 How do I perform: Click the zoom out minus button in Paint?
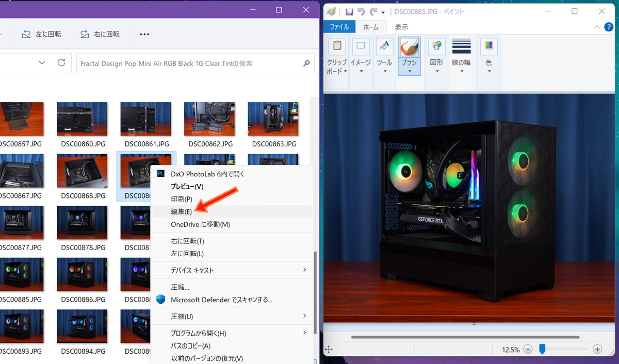(x=528, y=349)
